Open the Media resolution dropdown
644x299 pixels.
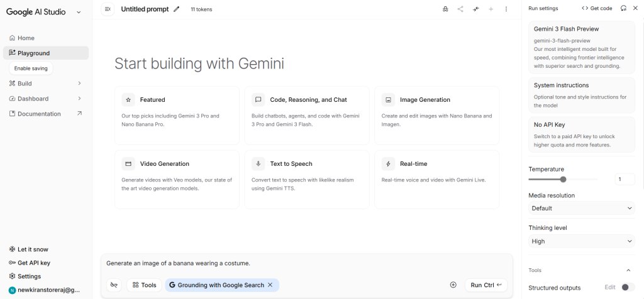(582, 208)
